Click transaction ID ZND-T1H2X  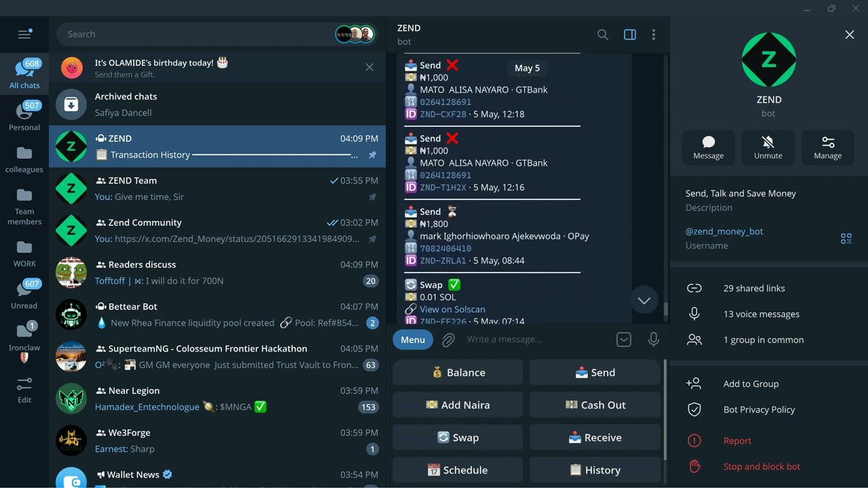(443, 187)
